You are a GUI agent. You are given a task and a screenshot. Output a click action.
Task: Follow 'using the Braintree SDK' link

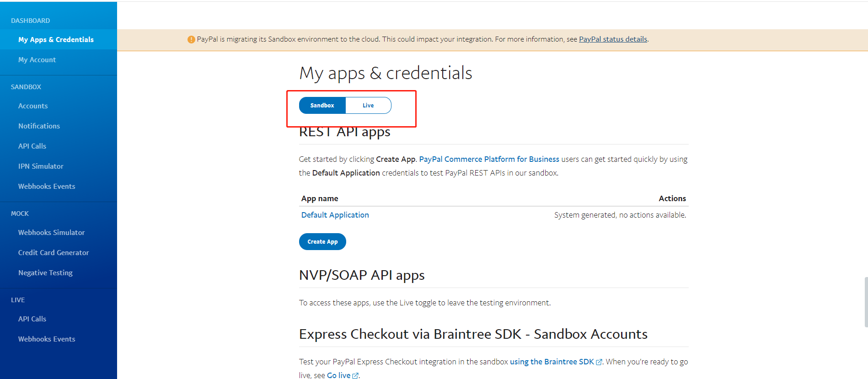(x=552, y=362)
